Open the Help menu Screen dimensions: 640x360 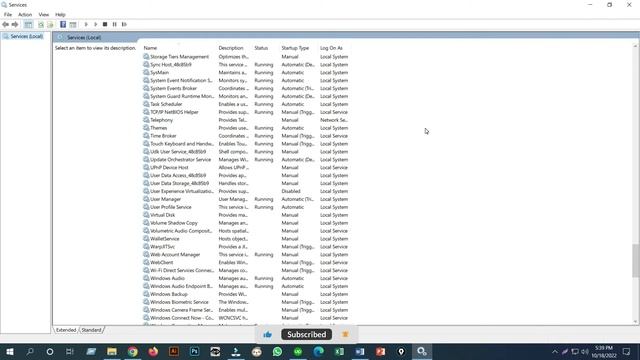(60, 14)
